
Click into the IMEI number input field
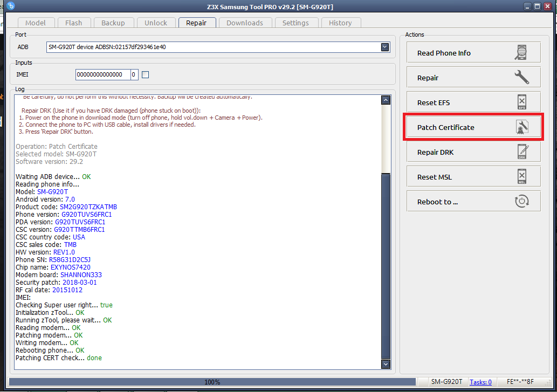pos(102,74)
